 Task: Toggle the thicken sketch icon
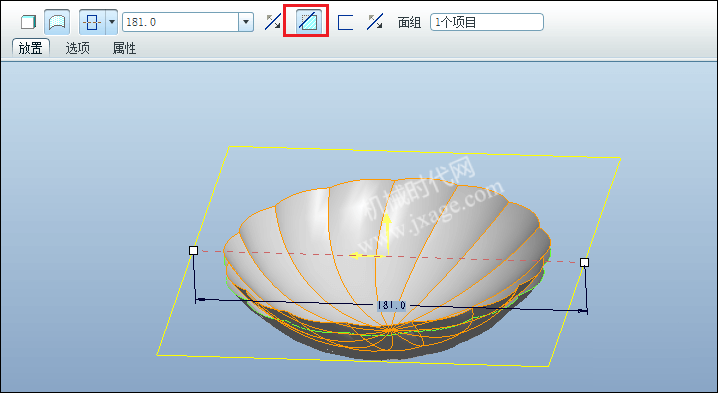coord(345,22)
